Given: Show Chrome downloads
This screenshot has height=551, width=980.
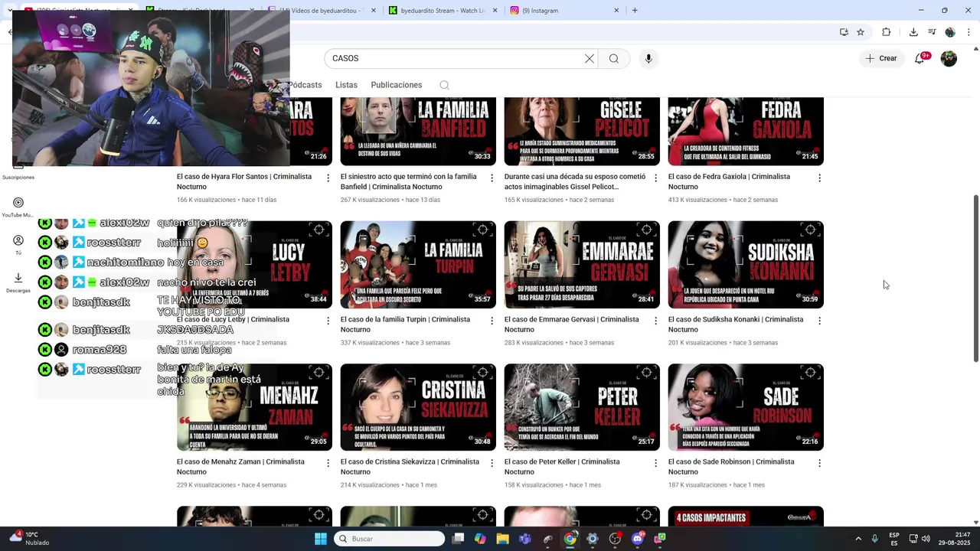Looking at the screenshot, I should tap(913, 32).
